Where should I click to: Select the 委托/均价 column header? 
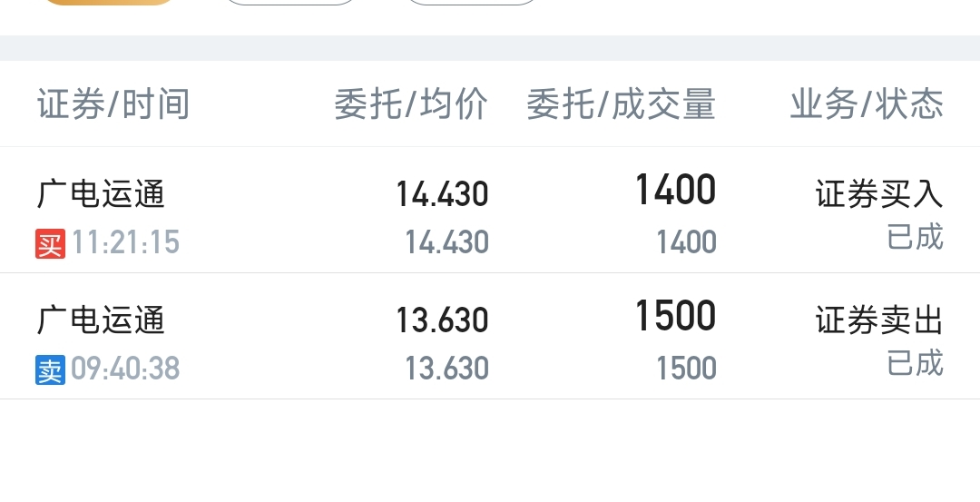coord(411,103)
